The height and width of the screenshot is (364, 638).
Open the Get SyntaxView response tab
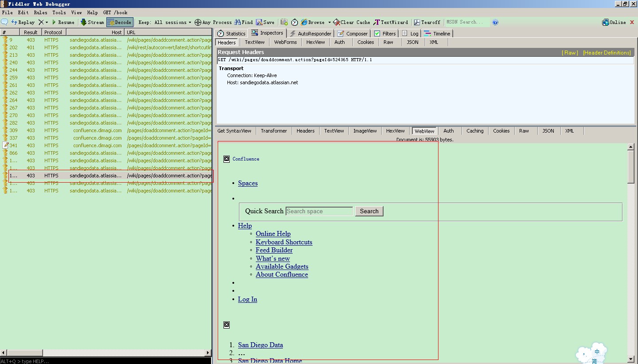234,131
